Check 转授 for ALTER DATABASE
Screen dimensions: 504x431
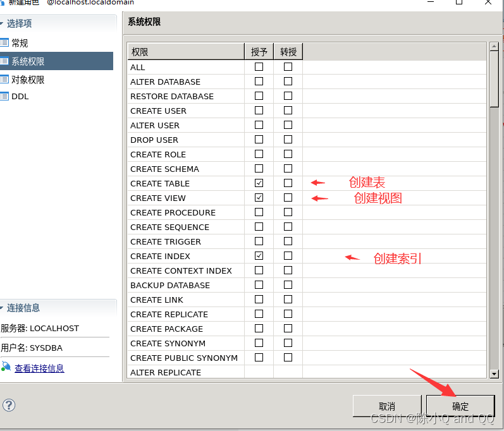click(288, 82)
